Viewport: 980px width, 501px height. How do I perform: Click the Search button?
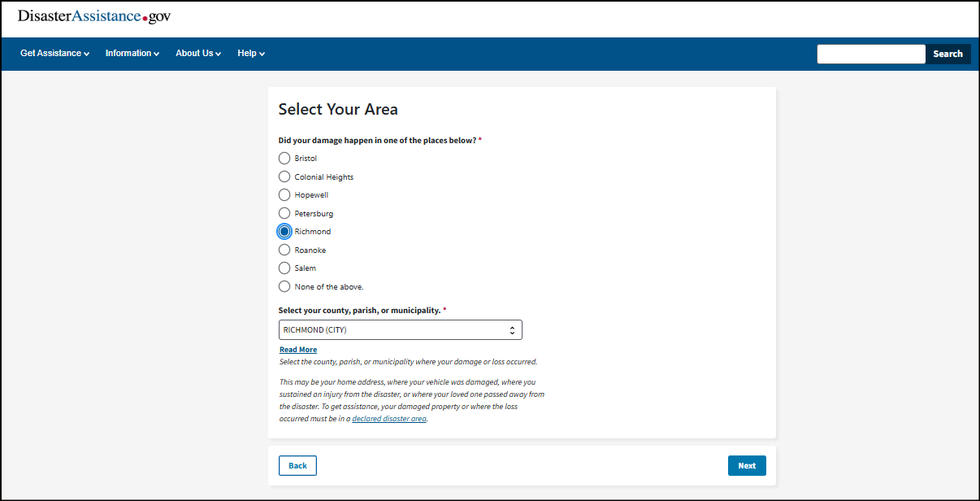pos(947,54)
